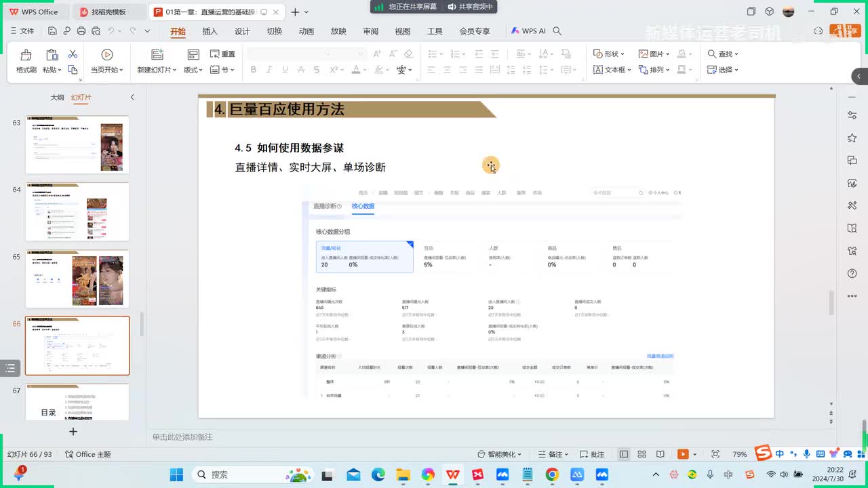Open WPS AI assistant
Screen dimensions: 868x488
(529, 31)
